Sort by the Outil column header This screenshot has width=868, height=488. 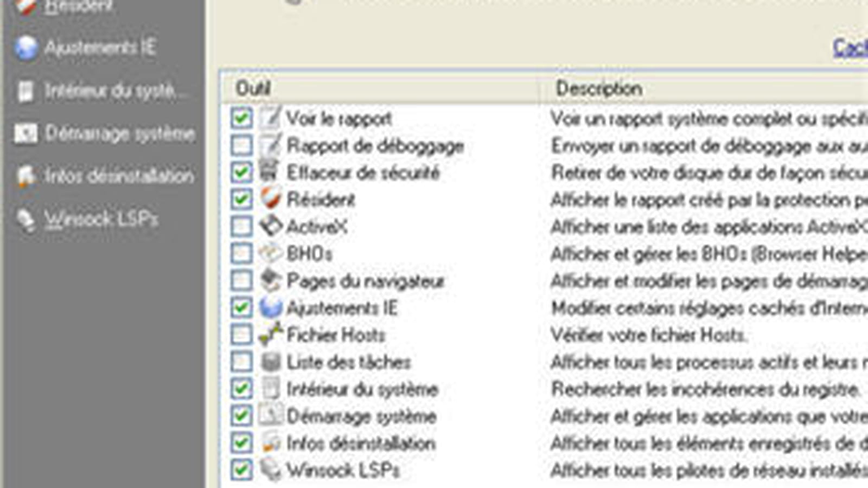pos(380,88)
